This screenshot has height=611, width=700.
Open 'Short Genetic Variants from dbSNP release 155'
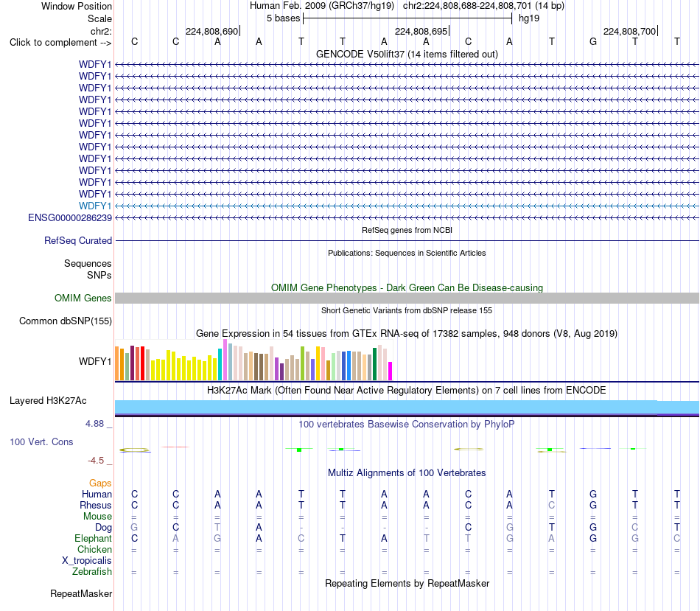407,310
